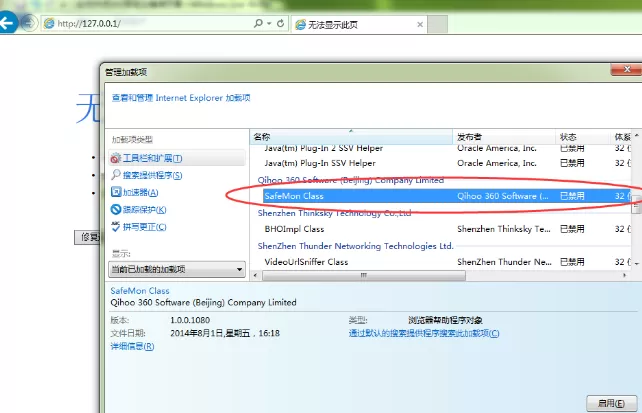Click the spelling correction checkmark icon

coord(116,226)
